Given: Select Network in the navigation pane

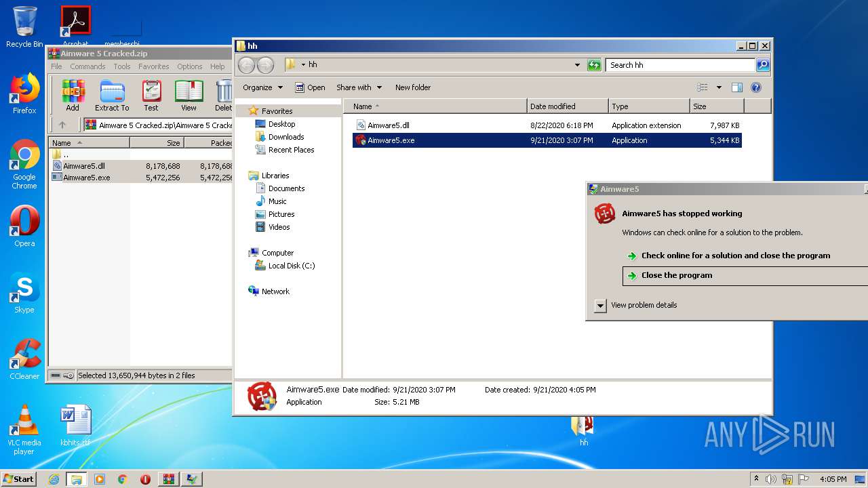Looking at the screenshot, I should [275, 291].
